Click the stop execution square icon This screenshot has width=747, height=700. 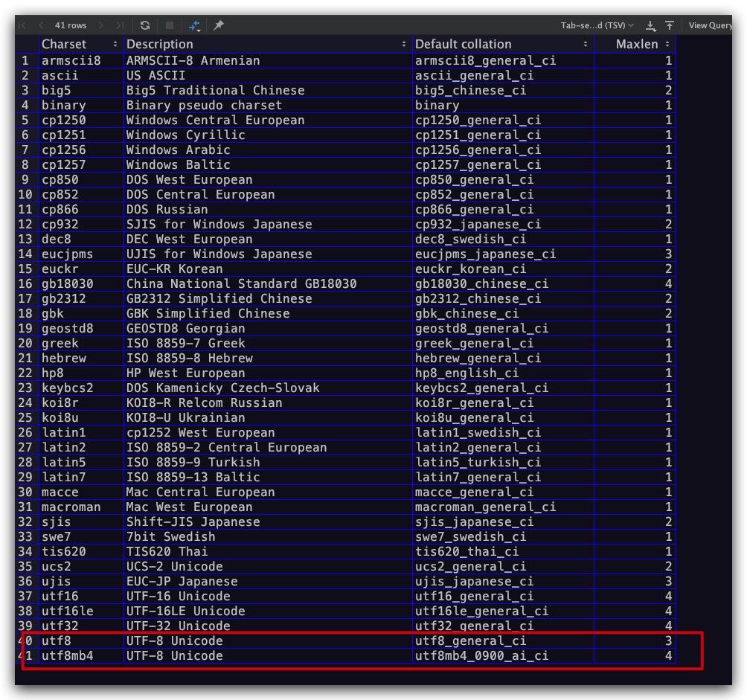pyautogui.click(x=169, y=25)
